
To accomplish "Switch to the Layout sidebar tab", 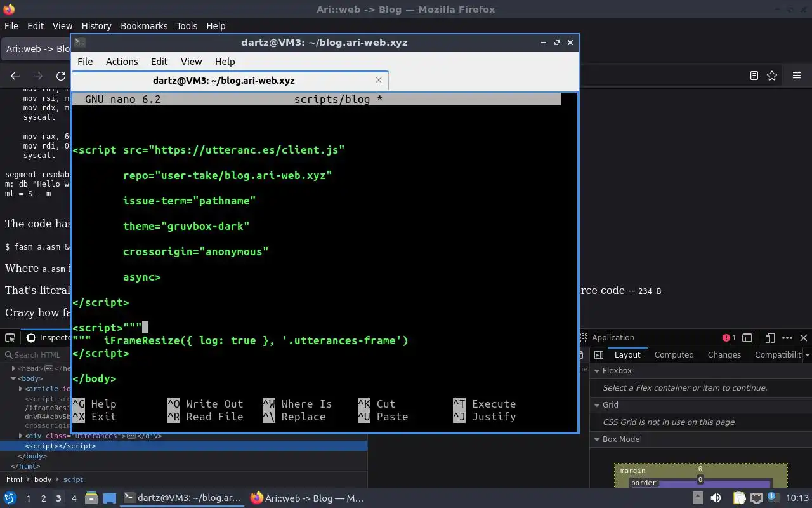I will tap(627, 355).
